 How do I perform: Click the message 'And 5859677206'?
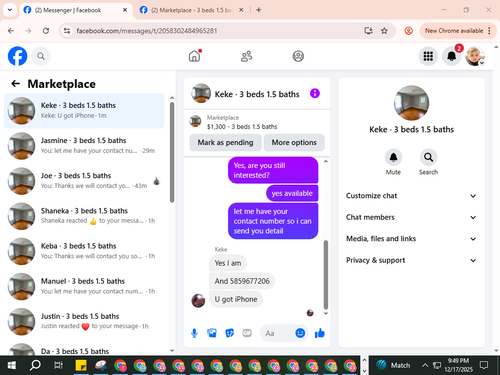click(x=242, y=281)
